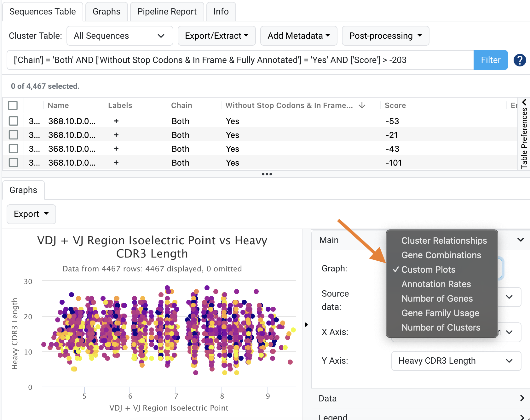
Task: Check the box for the row with score -53
Action: click(x=14, y=121)
